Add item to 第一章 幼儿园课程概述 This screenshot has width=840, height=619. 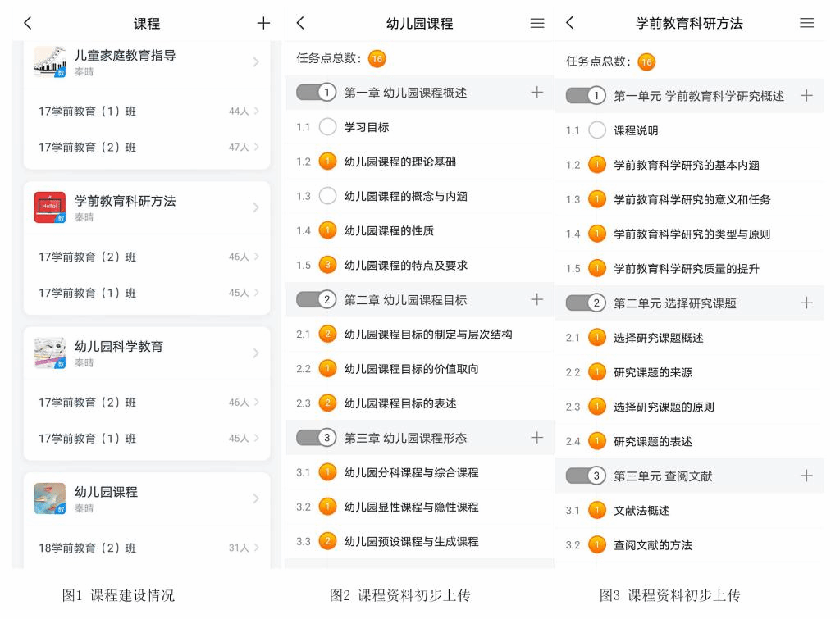point(537,93)
